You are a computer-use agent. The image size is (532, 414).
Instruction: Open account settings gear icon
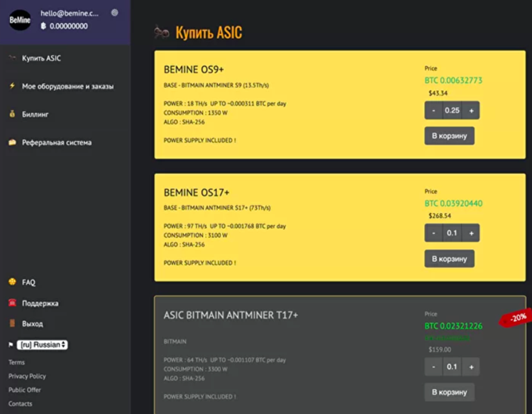(x=115, y=13)
